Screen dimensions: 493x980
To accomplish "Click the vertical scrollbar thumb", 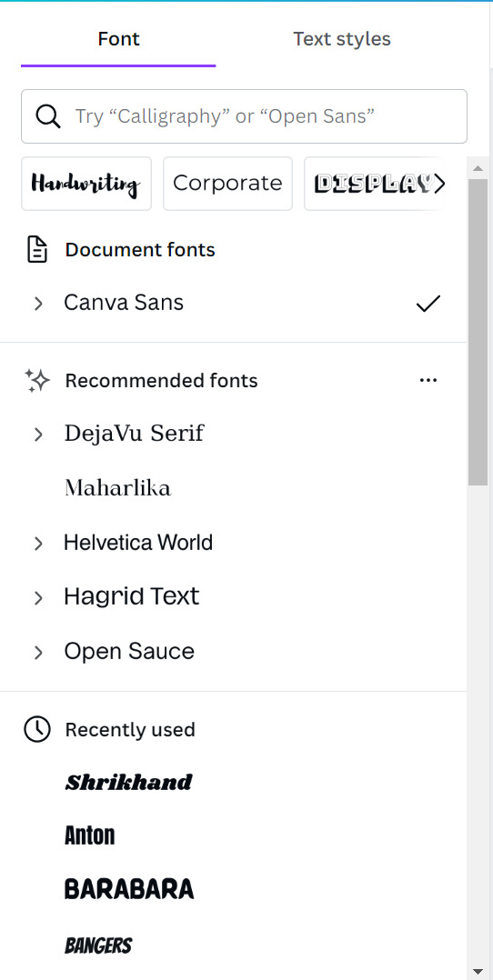I will (478, 332).
